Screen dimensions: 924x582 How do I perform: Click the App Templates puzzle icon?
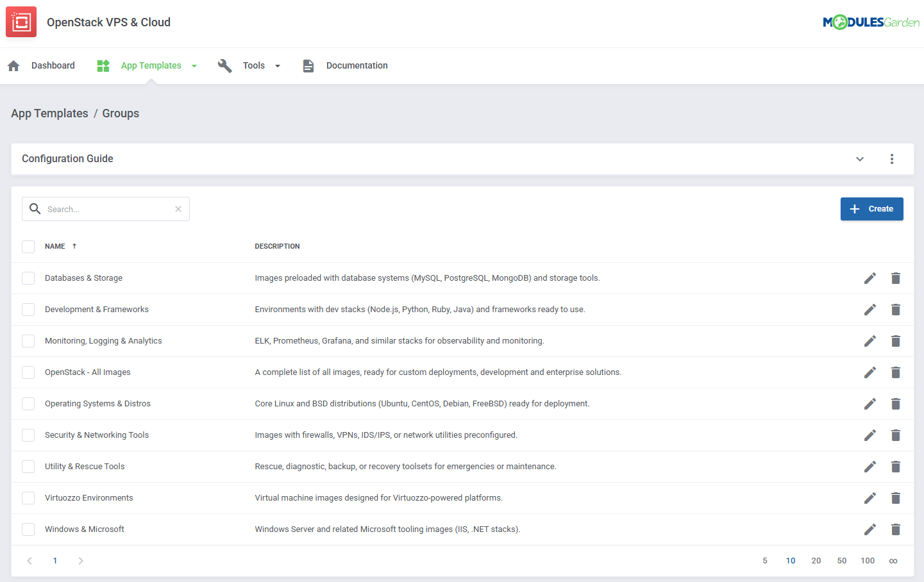pyautogui.click(x=103, y=65)
